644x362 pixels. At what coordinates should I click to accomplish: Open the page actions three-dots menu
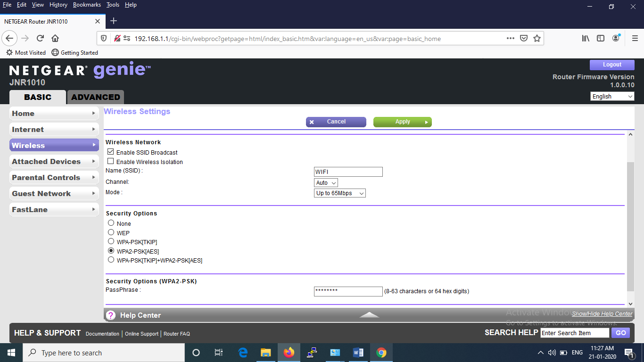click(x=511, y=38)
